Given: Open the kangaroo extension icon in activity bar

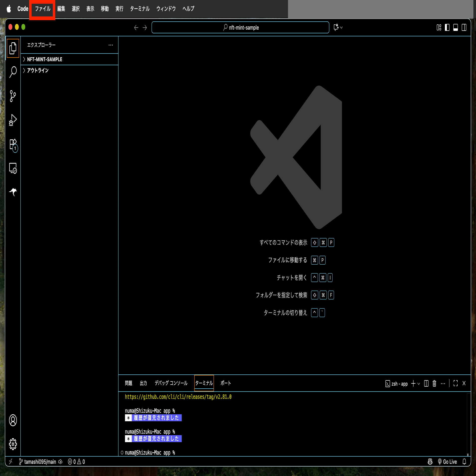Looking at the screenshot, I should click(13, 192).
